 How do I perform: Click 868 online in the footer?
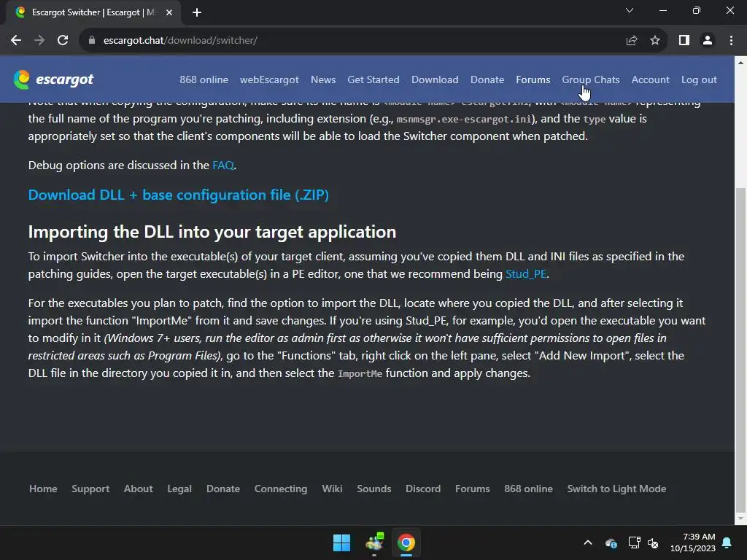click(x=528, y=489)
